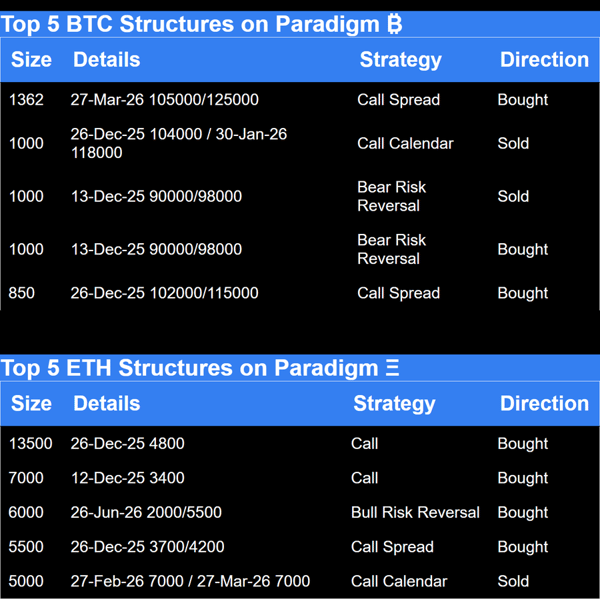Click Bought in the 27-Mar-26 105000/125000 row

tap(523, 100)
